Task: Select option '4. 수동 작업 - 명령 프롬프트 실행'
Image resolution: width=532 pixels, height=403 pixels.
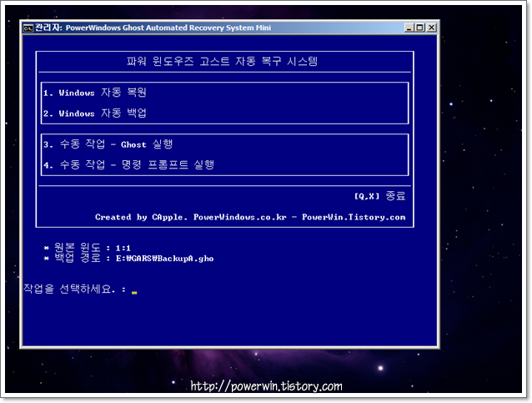Action: 128,165
